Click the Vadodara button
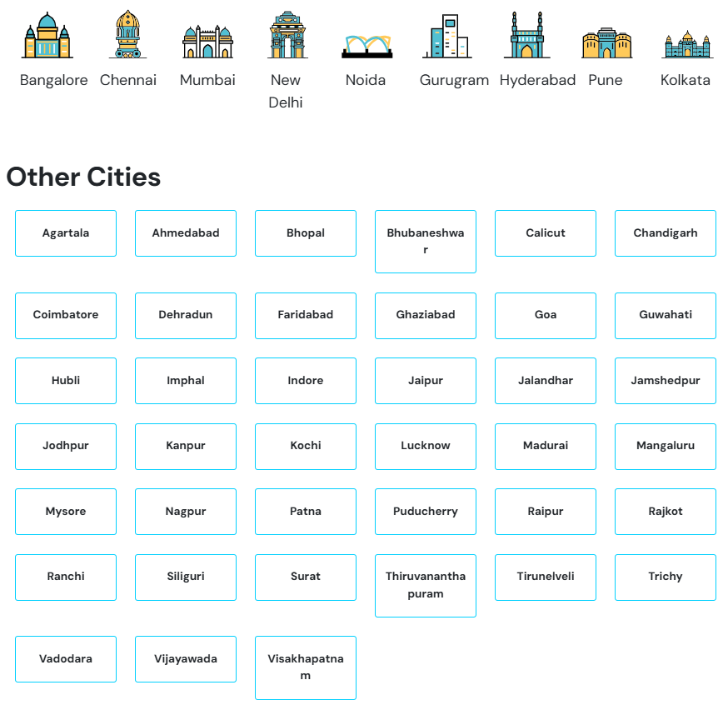Viewport: 728px width, 705px height. [66, 659]
